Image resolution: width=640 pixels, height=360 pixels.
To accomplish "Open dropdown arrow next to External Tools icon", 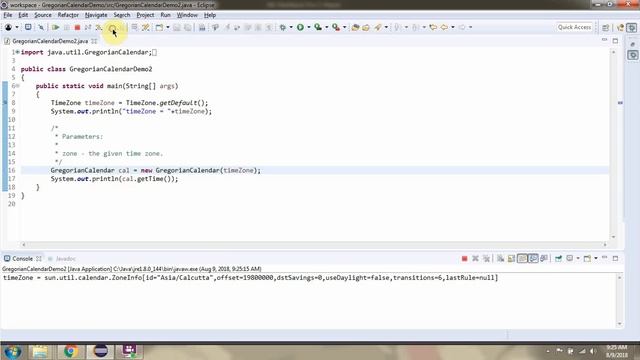I will tap(344, 27).
